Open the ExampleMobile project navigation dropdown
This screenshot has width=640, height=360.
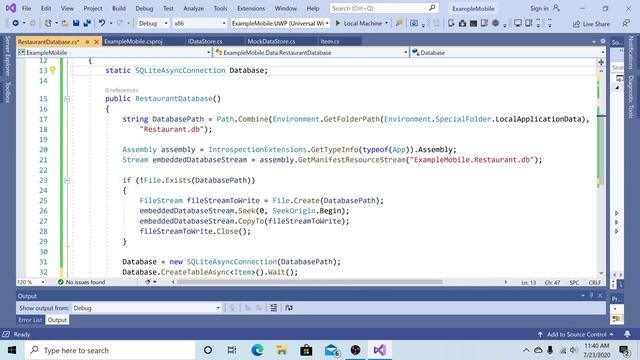click(x=114, y=52)
